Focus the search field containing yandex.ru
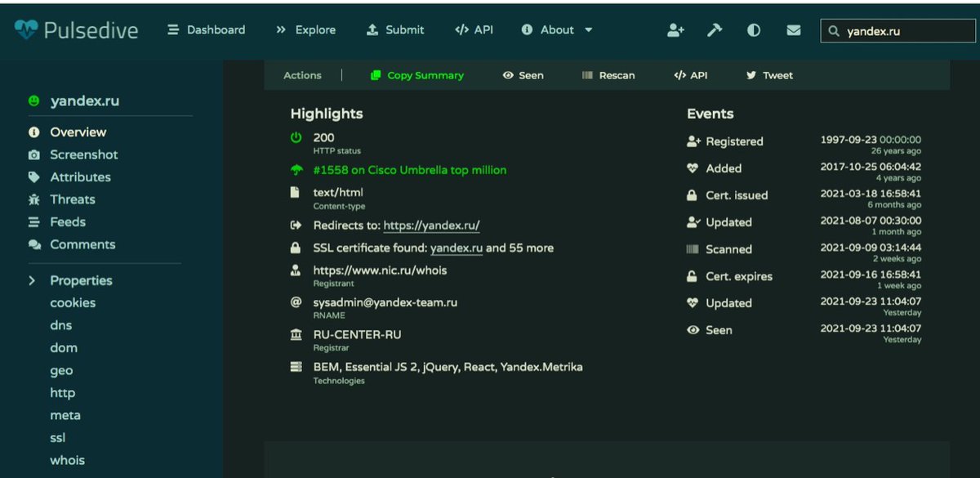 pyautogui.click(x=898, y=32)
